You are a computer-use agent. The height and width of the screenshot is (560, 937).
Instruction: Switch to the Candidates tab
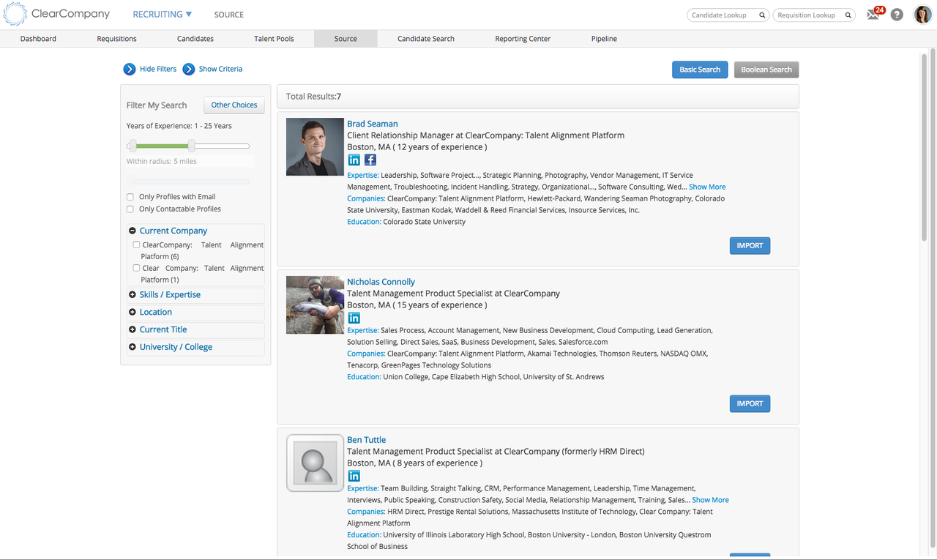click(x=195, y=38)
